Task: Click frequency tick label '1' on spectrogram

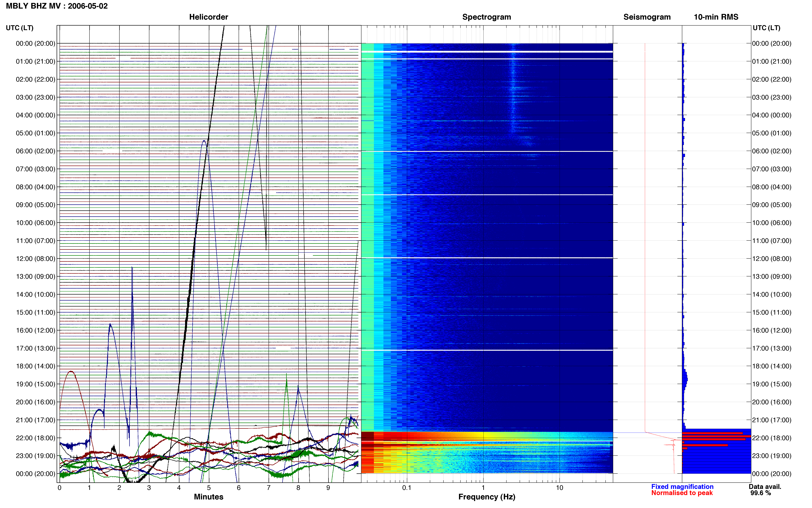Action: (x=483, y=487)
